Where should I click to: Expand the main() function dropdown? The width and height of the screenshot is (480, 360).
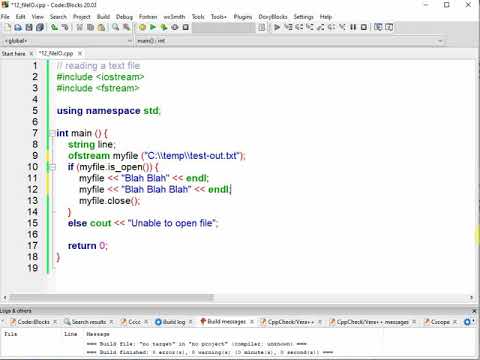click(x=440, y=41)
